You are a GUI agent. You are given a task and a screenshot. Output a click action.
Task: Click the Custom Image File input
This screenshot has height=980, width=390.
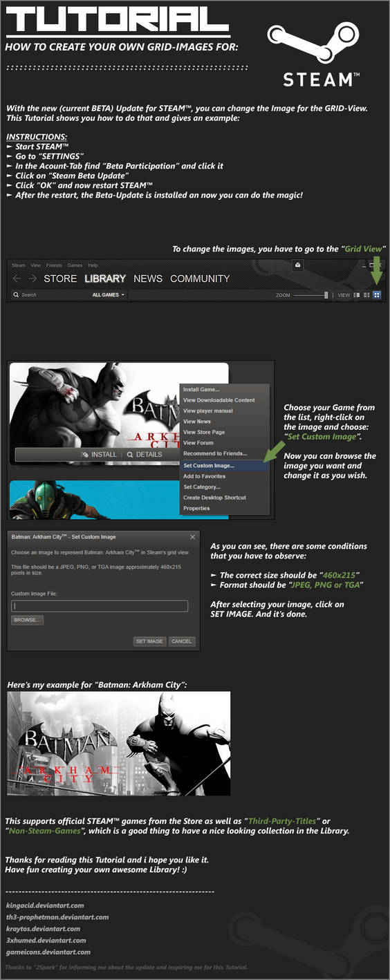[x=100, y=606]
